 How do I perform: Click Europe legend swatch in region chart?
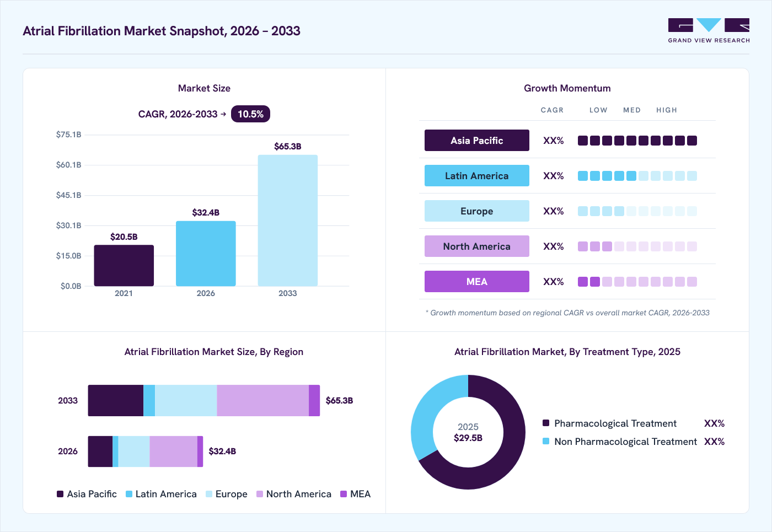(209, 494)
